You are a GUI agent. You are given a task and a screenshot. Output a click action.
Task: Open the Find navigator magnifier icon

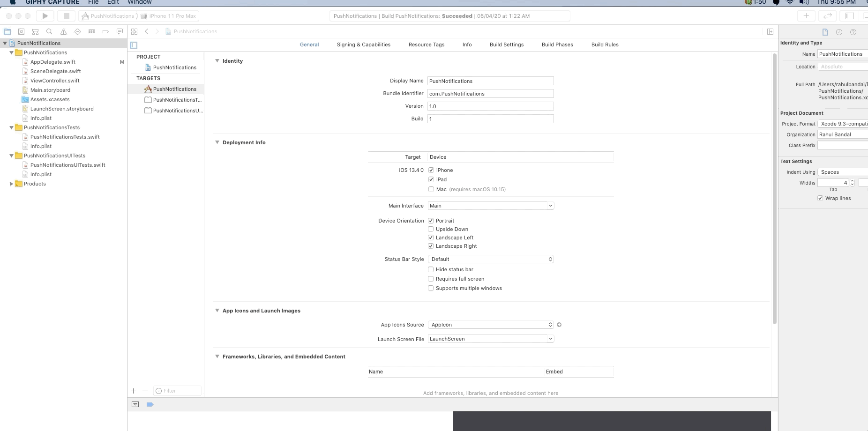pyautogui.click(x=49, y=31)
